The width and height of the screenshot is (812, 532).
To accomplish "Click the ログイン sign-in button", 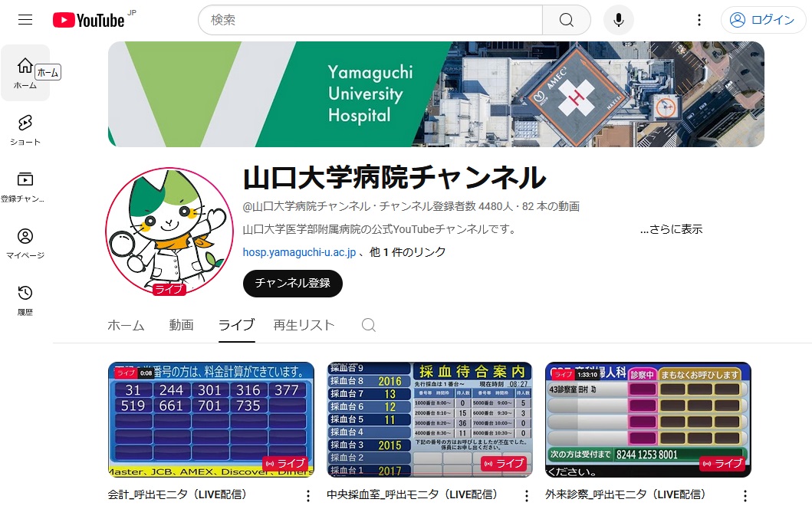I will 764,20.
